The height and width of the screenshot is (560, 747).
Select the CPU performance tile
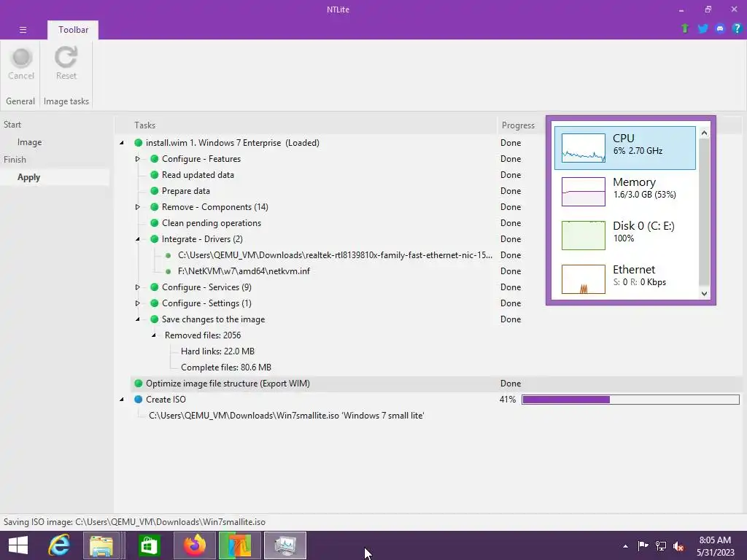click(x=625, y=147)
